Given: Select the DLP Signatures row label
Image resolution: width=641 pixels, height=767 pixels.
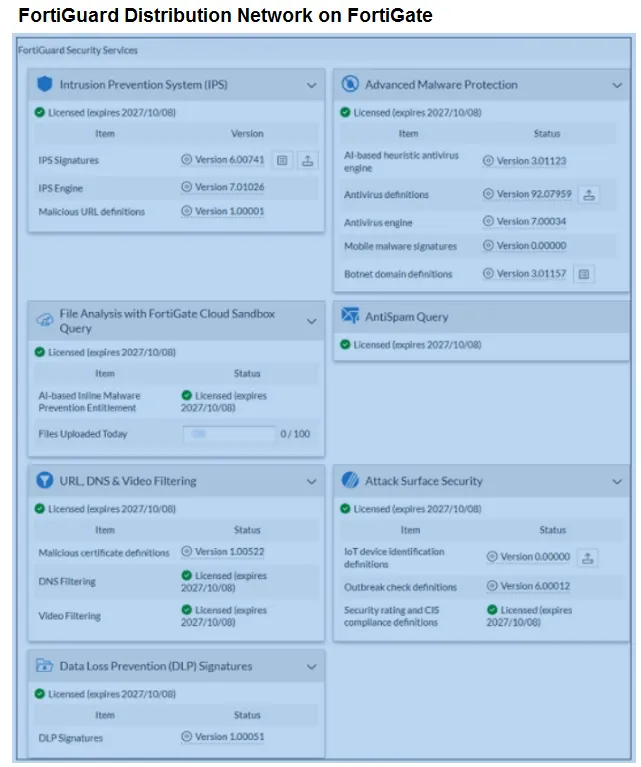Looking at the screenshot, I should click(x=70, y=738).
